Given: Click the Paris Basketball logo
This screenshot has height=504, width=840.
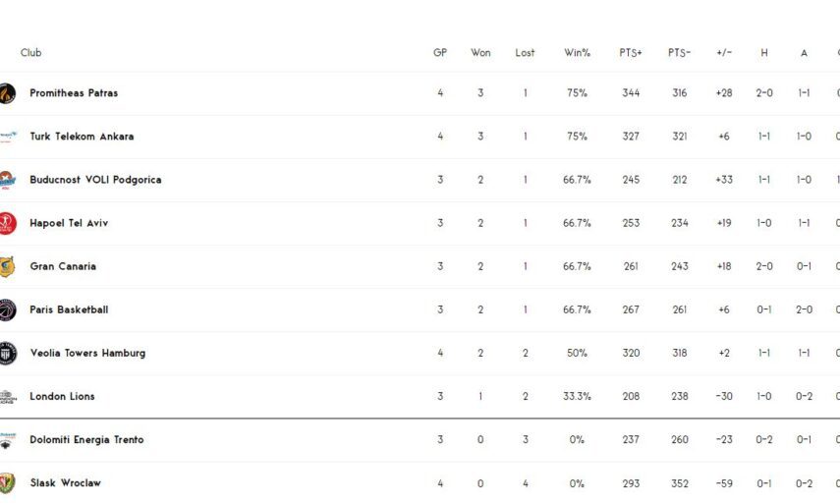Looking at the screenshot, I should (x=7, y=309).
